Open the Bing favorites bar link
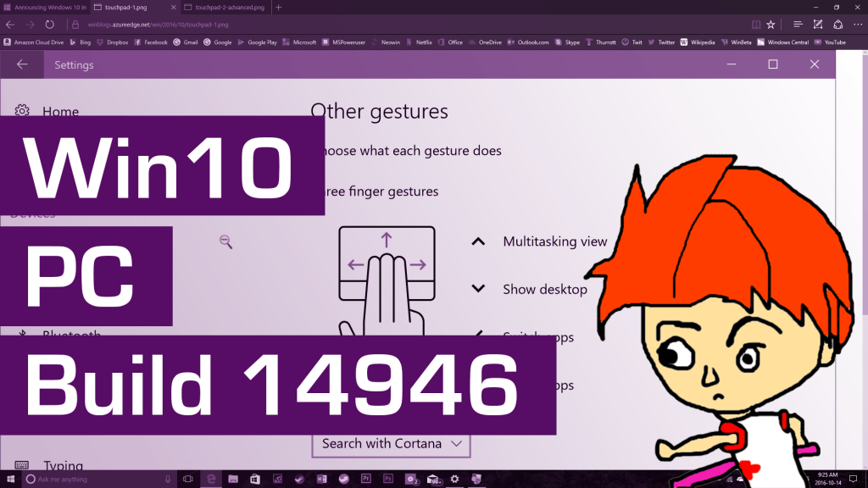This screenshot has width=868, height=488. click(x=81, y=42)
